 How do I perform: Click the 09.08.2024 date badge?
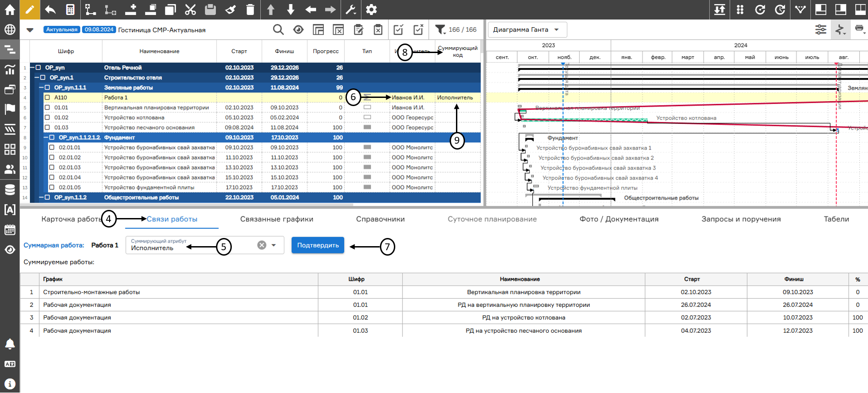pyautogui.click(x=99, y=29)
